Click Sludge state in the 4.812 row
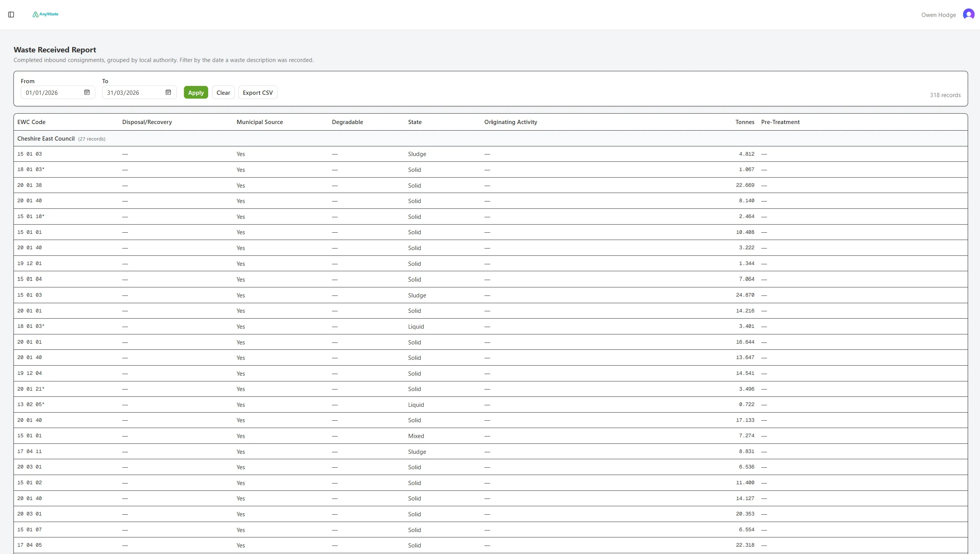 (x=417, y=154)
